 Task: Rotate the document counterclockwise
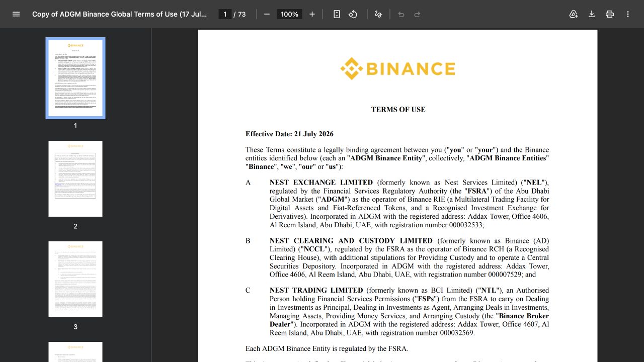pyautogui.click(x=353, y=14)
